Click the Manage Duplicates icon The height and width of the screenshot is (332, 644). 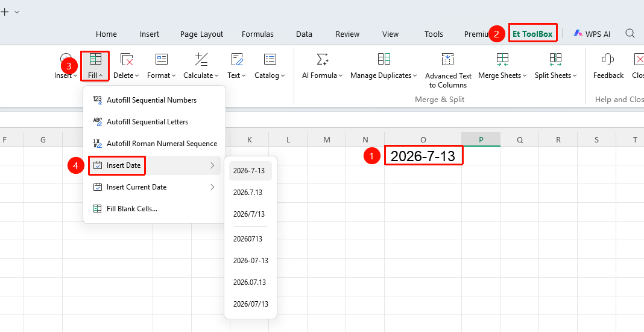(x=384, y=59)
